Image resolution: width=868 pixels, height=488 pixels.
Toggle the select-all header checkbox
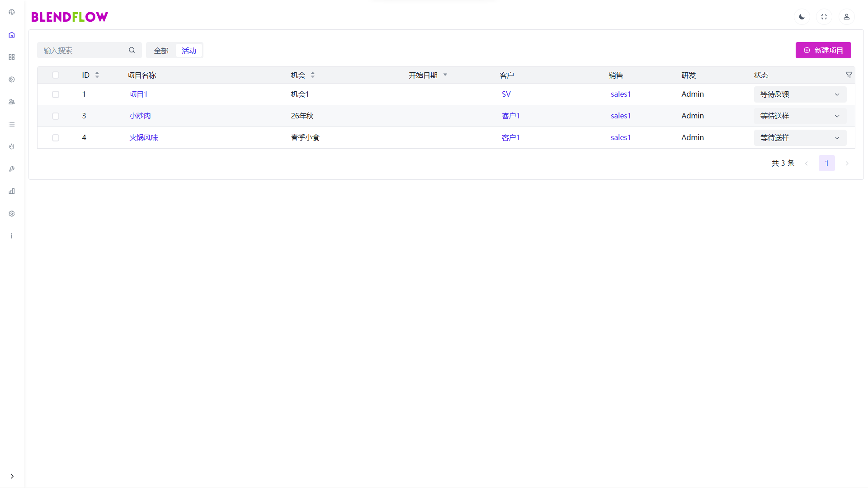pos(56,75)
